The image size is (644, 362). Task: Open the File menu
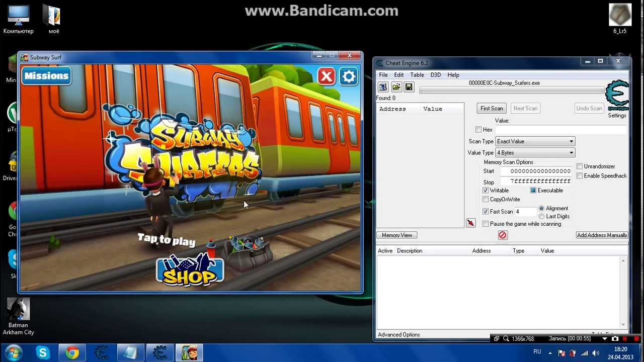383,75
